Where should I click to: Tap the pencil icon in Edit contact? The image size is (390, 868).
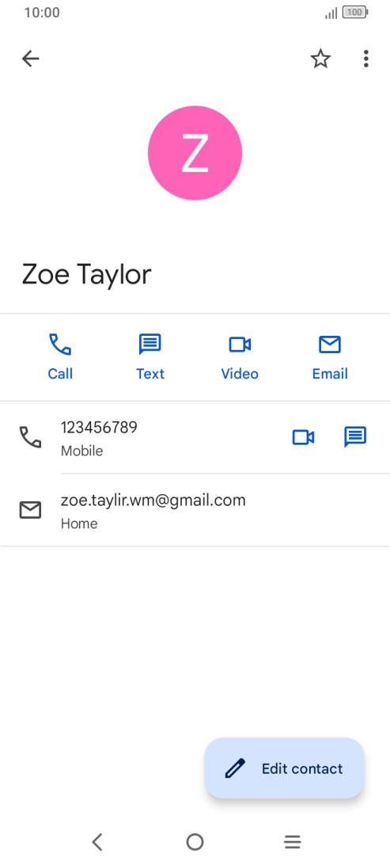(235, 768)
